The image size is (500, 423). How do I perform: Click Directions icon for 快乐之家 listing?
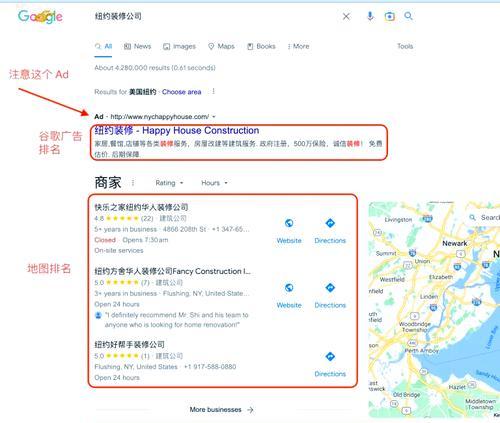[x=330, y=223]
